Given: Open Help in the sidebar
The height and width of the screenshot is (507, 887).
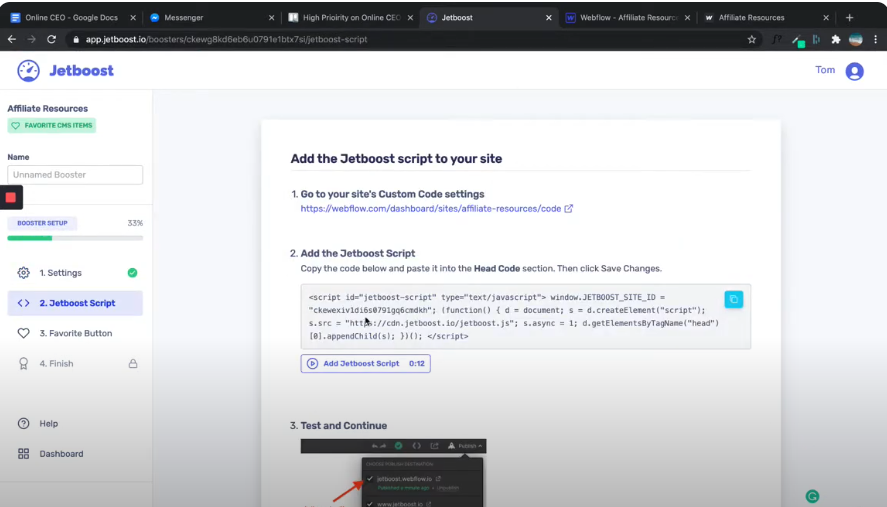Looking at the screenshot, I should [x=49, y=423].
